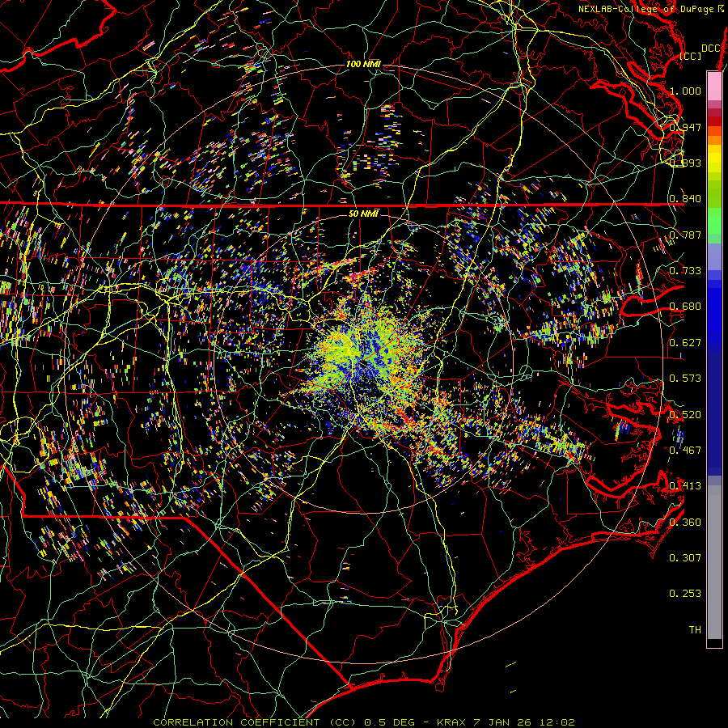Screen dimensions: 728x728
Task: Click the "100 NMI" range ring label
Action: click(363, 64)
